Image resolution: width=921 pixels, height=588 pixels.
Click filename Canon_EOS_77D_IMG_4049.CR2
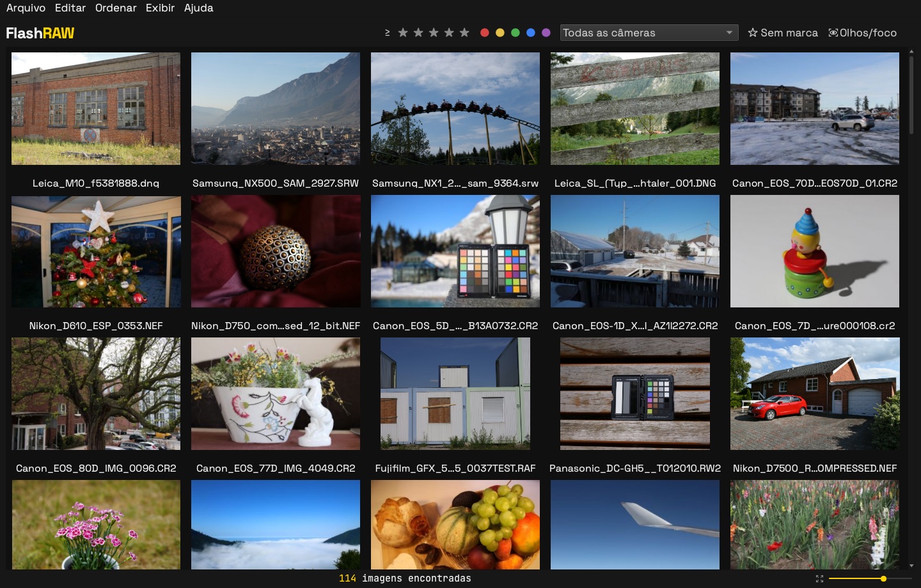tap(276, 468)
